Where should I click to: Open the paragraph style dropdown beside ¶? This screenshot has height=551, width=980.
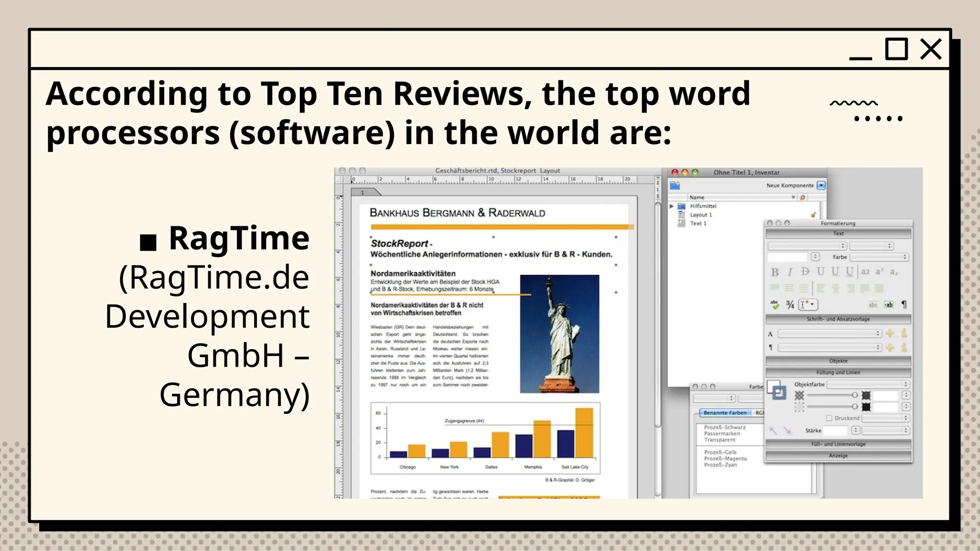coord(830,347)
